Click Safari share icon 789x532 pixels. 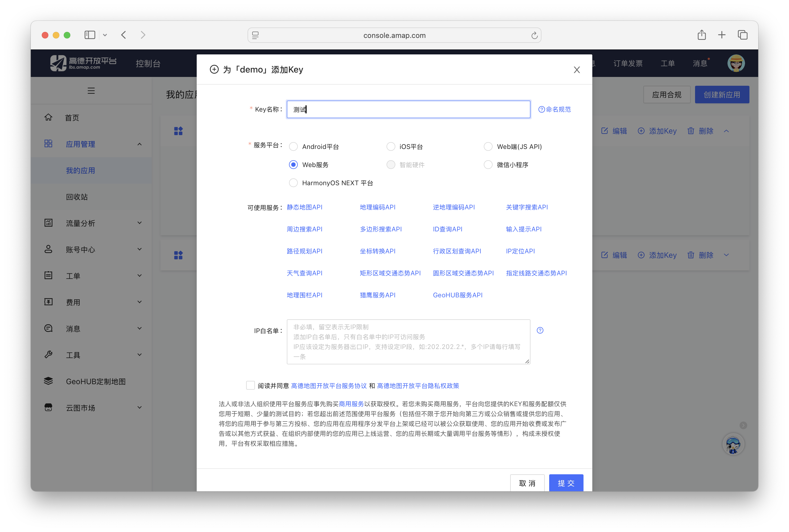[x=701, y=35]
